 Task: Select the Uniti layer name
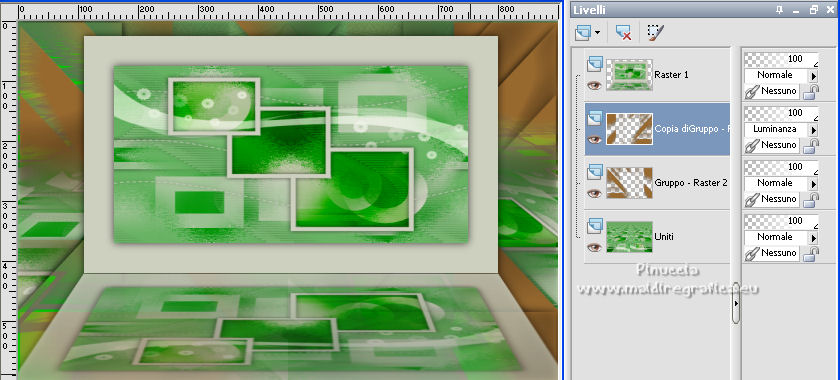[664, 236]
